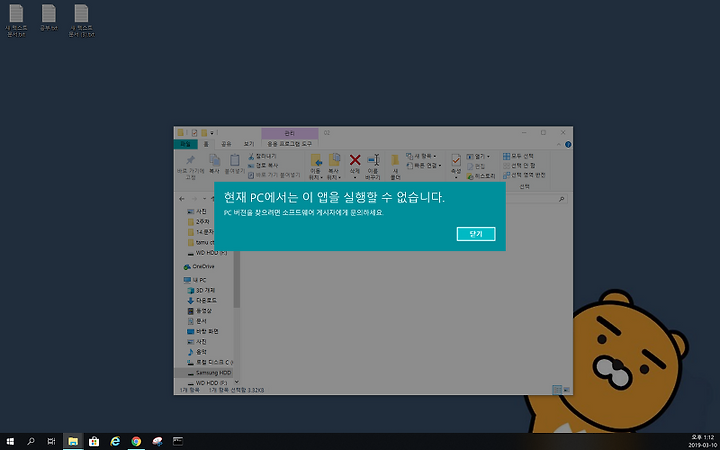Viewport: 720px width, 450px height.
Task: Open command prompt from taskbar
Action: [178, 441]
